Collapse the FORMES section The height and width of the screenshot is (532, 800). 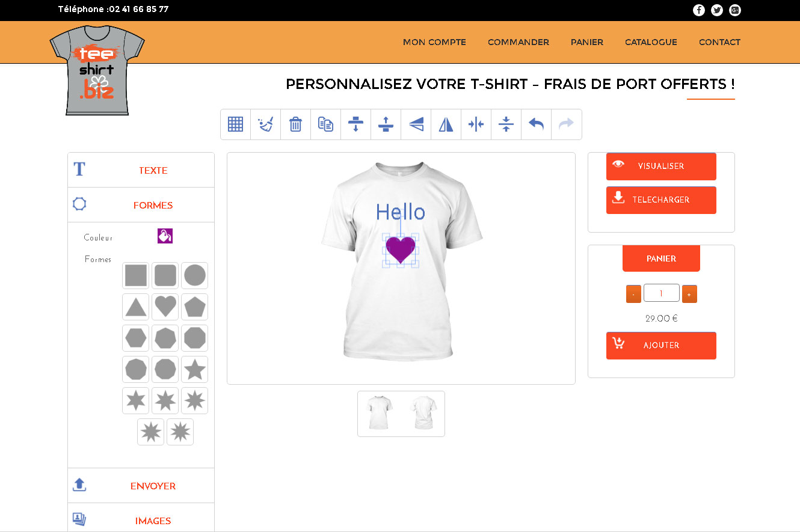tap(153, 205)
